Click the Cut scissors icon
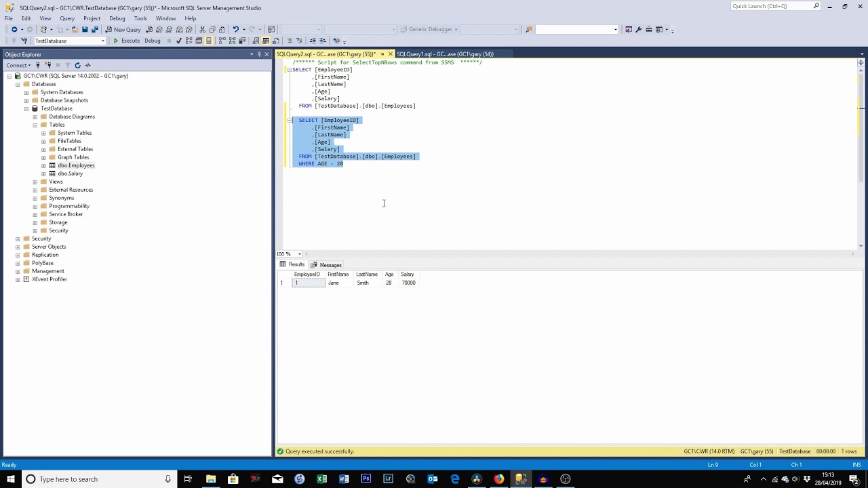The height and width of the screenshot is (488, 868). point(202,29)
